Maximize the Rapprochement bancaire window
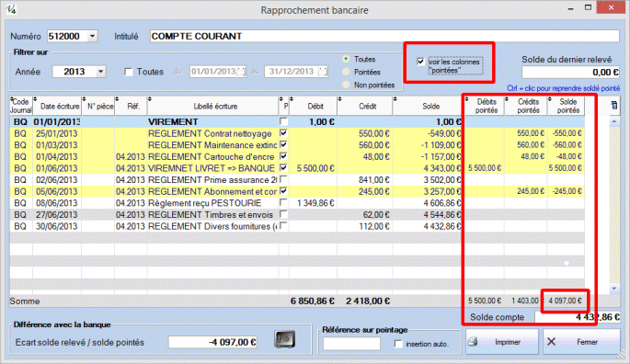The width and height of the screenshot is (630, 364). point(589,7)
